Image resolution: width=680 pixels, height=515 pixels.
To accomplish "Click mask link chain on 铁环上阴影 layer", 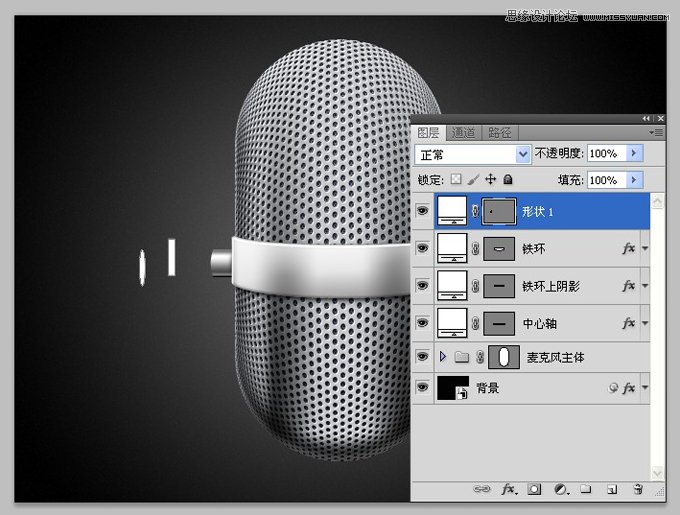I will click(475, 286).
